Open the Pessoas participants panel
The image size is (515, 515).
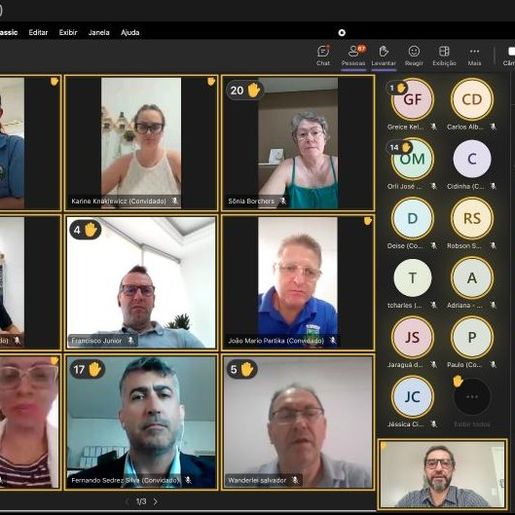(x=353, y=56)
